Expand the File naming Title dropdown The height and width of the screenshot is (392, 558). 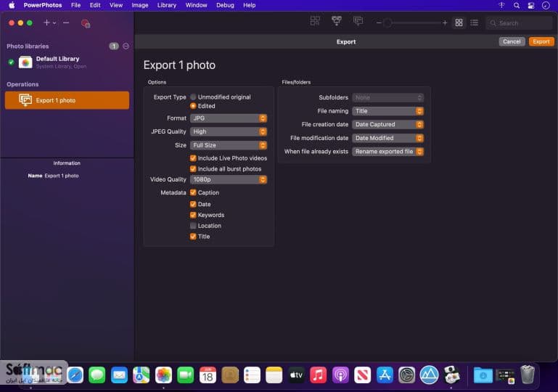(x=387, y=111)
